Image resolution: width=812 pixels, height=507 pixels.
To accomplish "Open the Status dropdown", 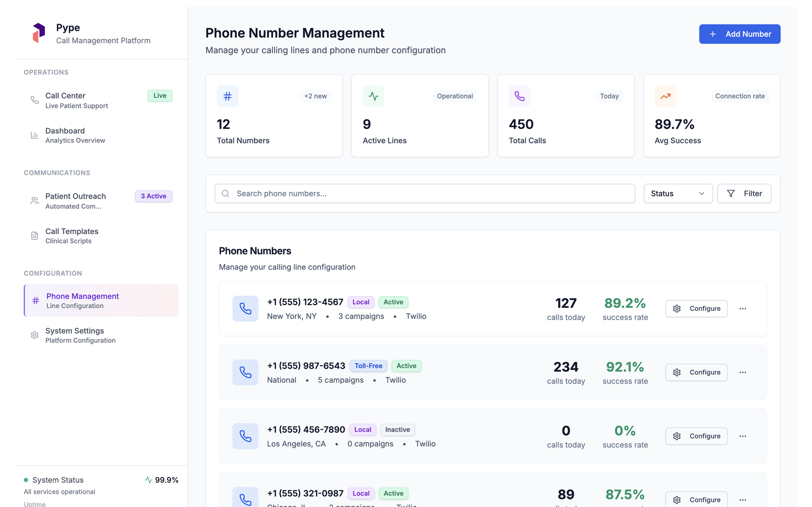I will (x=678, y=194).
